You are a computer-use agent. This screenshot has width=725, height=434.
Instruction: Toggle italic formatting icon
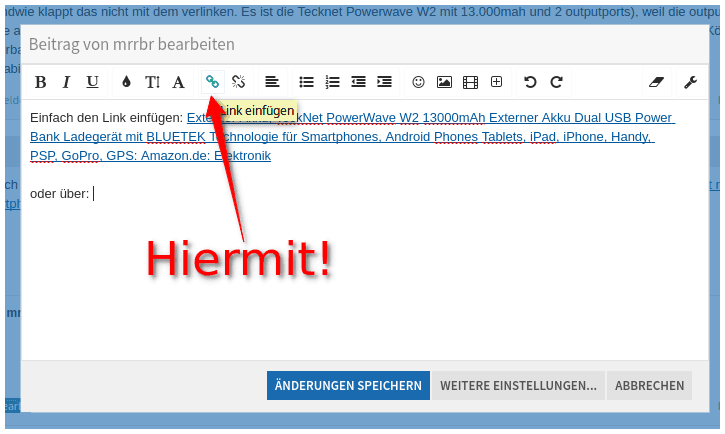(x=66, y=82)
